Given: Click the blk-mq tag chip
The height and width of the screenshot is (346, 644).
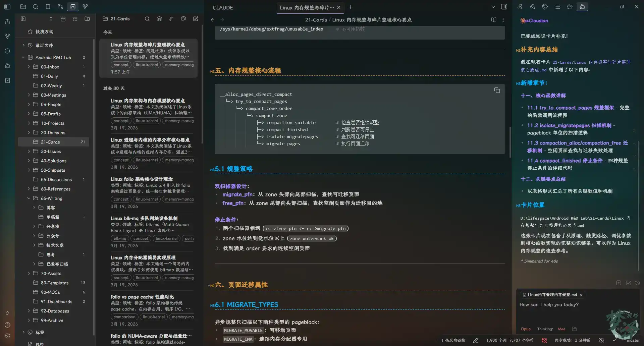Looking at the screenshot, I should (120, 238).
